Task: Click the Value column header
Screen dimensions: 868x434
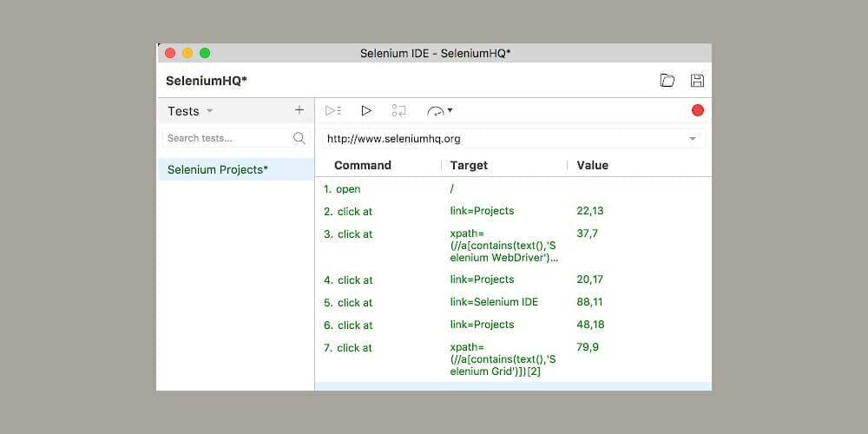Action: [592, 165]
